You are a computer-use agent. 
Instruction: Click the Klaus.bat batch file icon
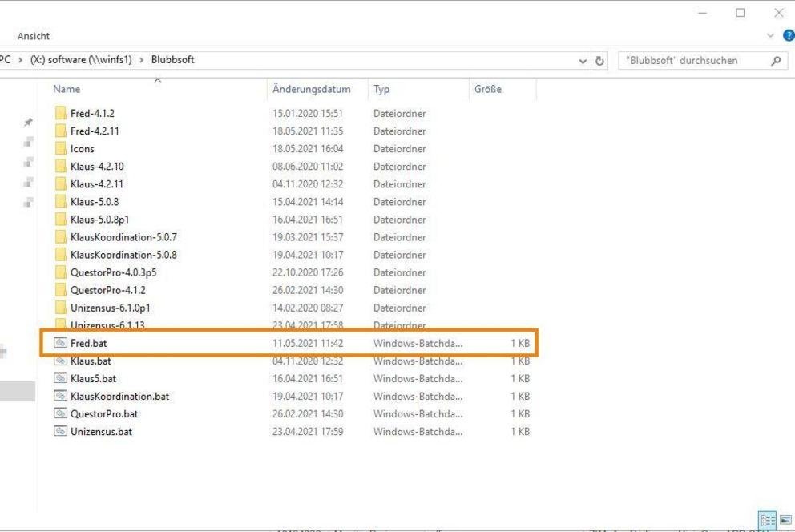tap(60, 361)
